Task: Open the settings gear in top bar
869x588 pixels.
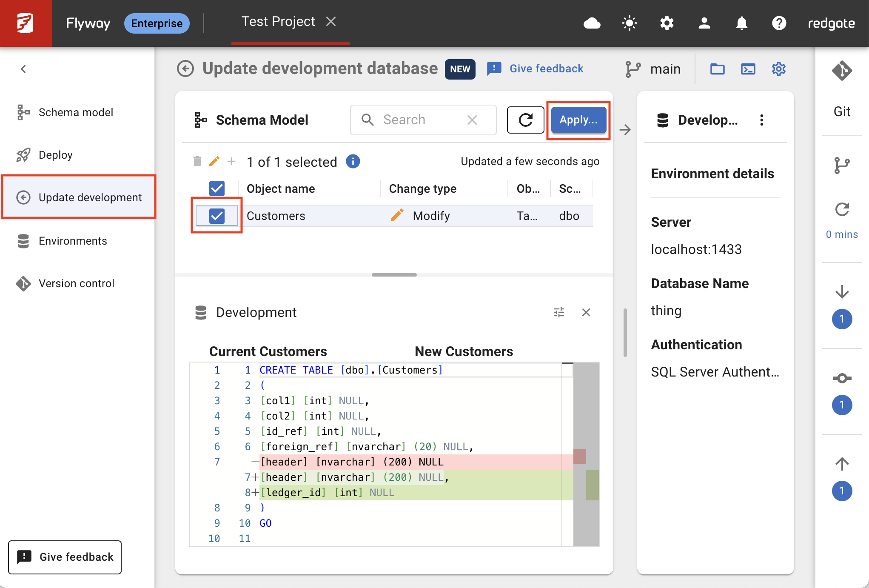Action: click(x=667, y=23)
